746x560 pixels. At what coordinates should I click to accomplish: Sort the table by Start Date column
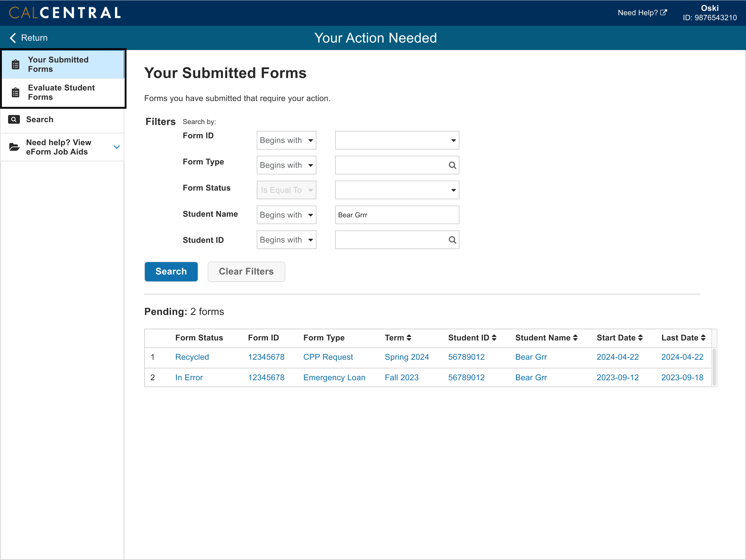click(640, 338)
